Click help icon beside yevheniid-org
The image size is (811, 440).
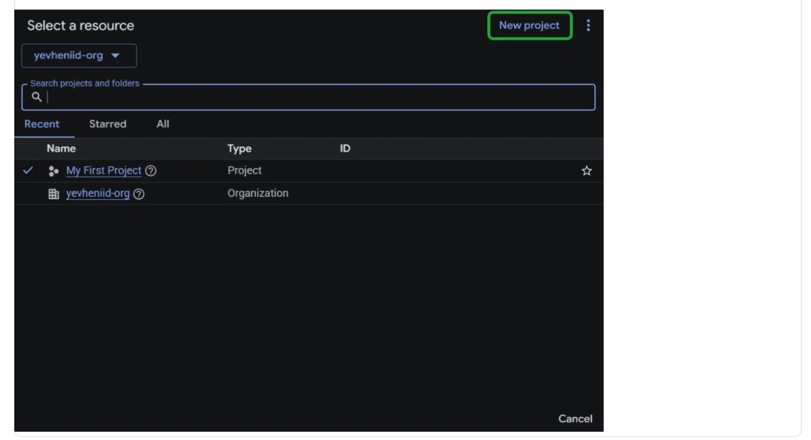tap(139, 194)
